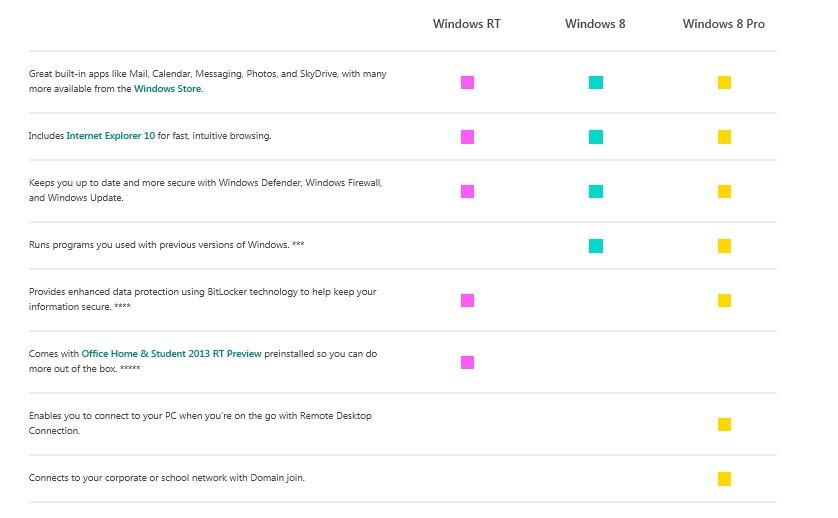
Task: Click yellow square in Internet Explorer row
Action: click(x=724, y=136)
